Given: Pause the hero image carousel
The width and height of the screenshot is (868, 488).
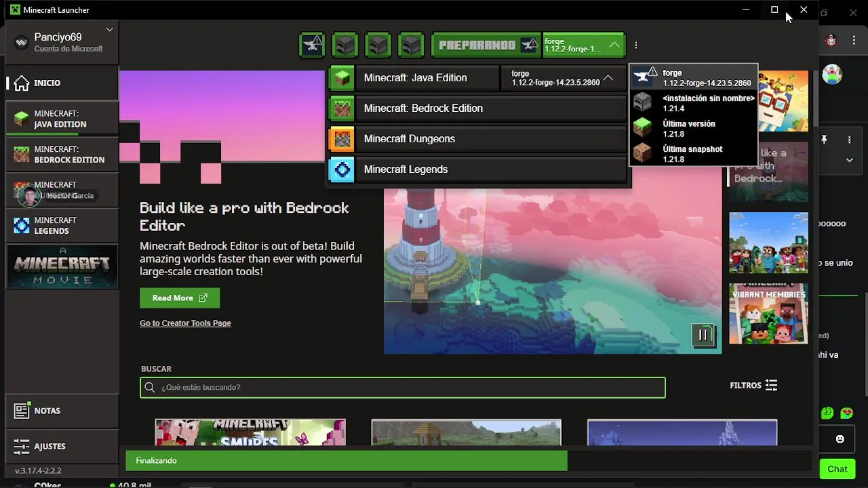Looking at the screenshot, I should [703, 335].
